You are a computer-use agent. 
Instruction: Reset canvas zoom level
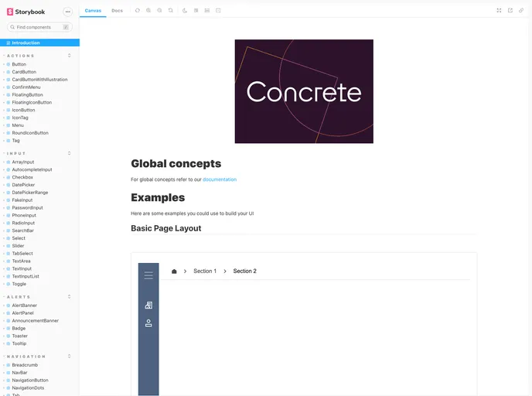(171, 11)
